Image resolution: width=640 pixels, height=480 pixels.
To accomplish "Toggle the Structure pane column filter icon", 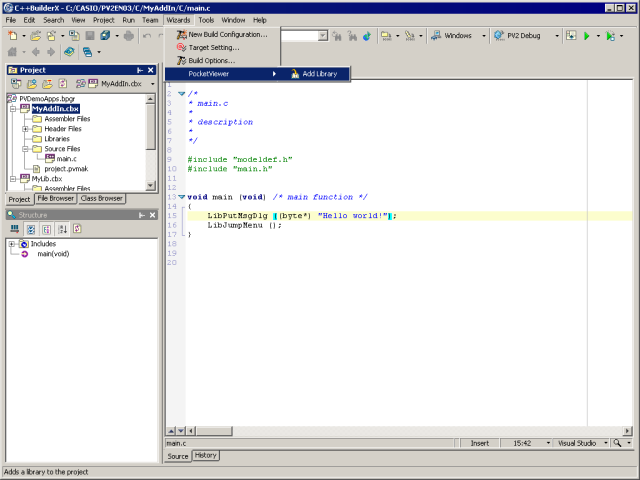I will pyautogui.click(x=15, y=229).
